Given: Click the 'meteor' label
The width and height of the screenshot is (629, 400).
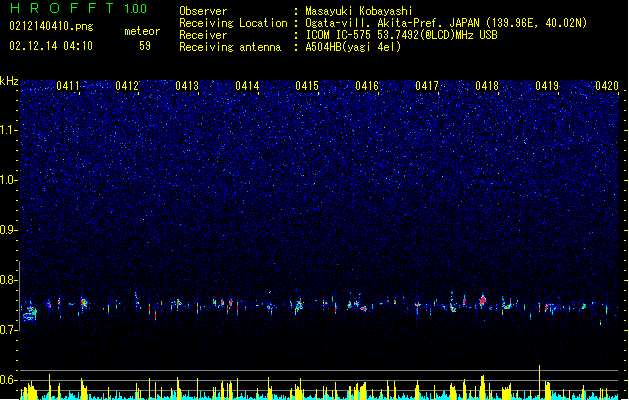Looking at the screenshot, I should coord(142,31).
